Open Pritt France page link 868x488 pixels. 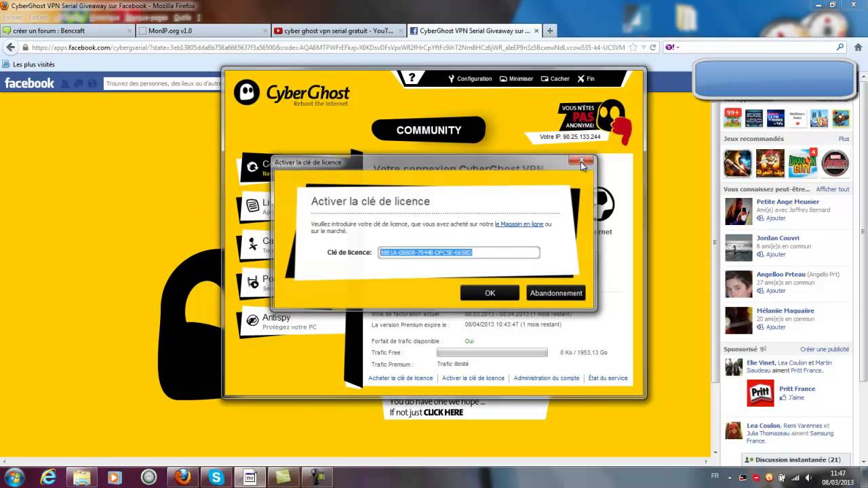point(797,389)
